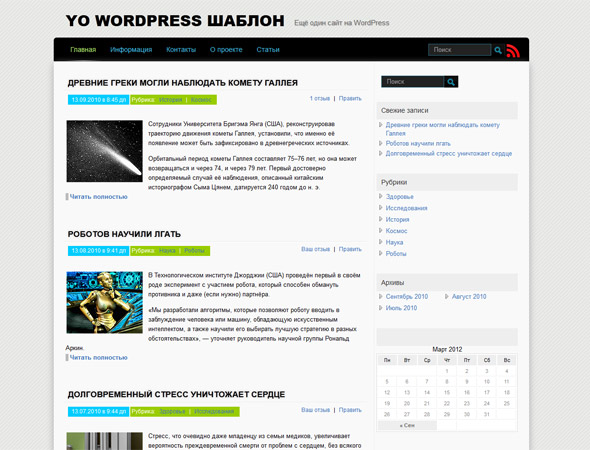Click the golden robot post thumbnail

[x=105, y=303]
